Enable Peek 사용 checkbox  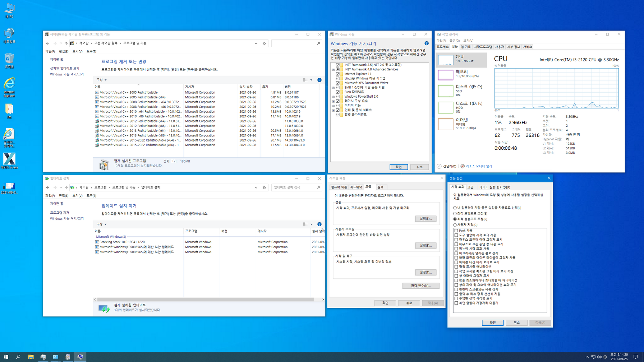click(x=456, y=231)
